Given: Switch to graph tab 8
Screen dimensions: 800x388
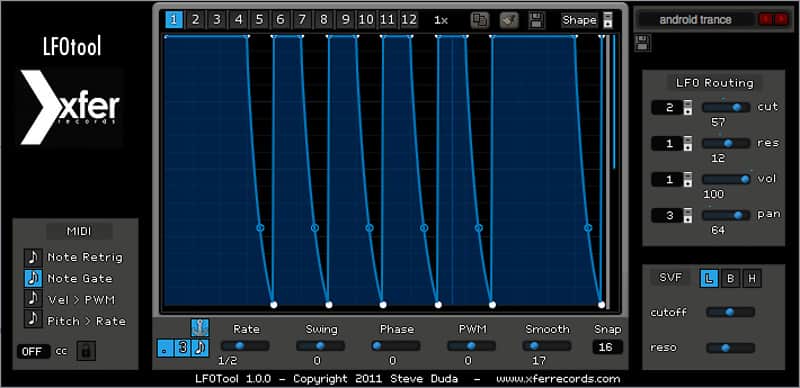Looking at the screenshot, I should pyautogui.click(x=323, y=20).
